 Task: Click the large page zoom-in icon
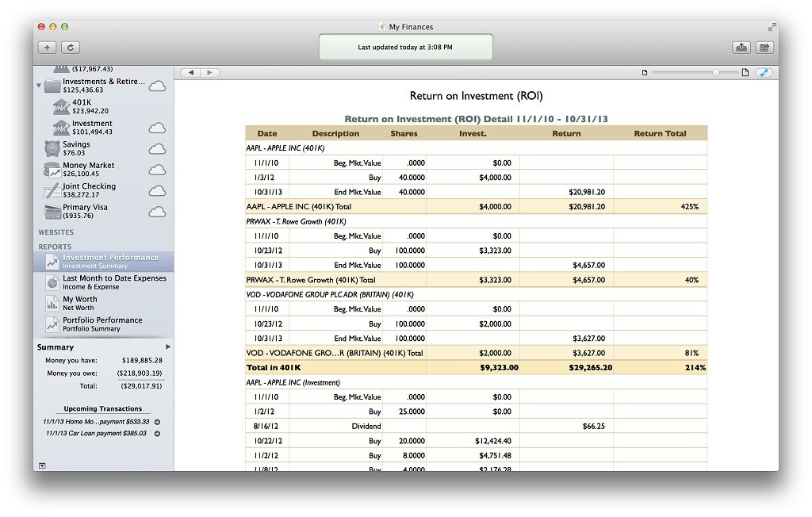click(745, 73)
